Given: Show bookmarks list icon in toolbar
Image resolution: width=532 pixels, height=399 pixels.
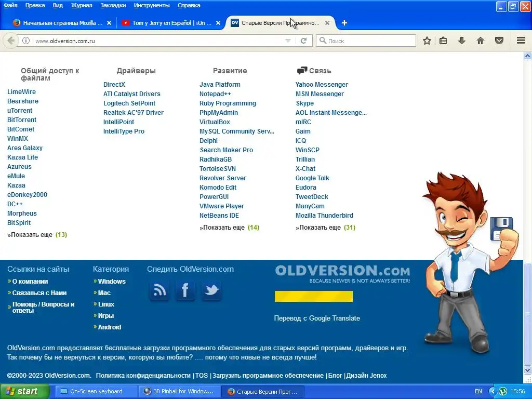Looking at the screenshot, I should (443, 41).
